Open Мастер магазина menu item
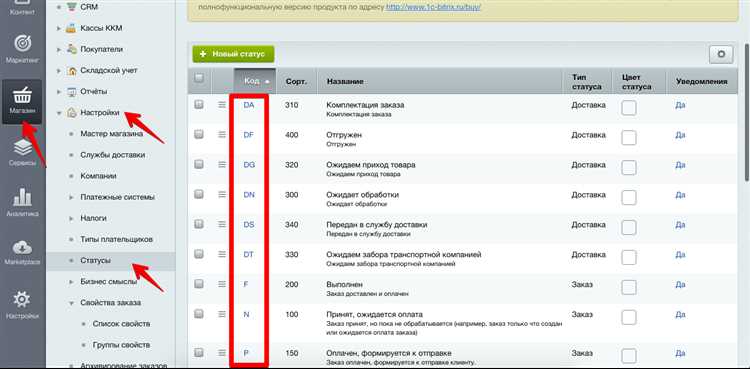This screenshot has width=750, height=369. click(111, 134)
